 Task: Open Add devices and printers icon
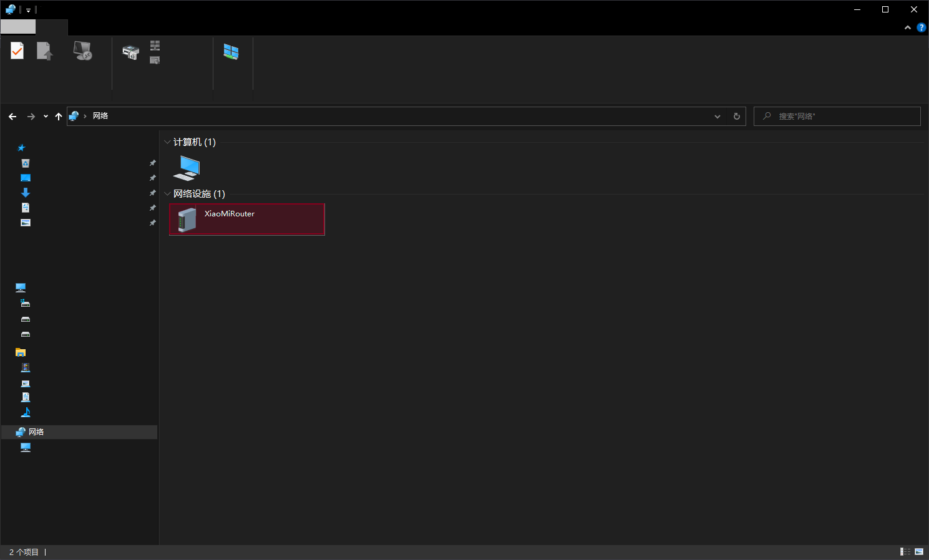[x=130, y=52]
